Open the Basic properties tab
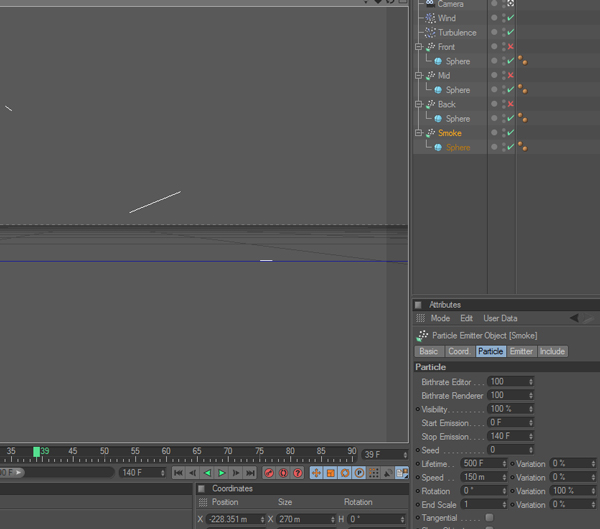 point(428,352)
